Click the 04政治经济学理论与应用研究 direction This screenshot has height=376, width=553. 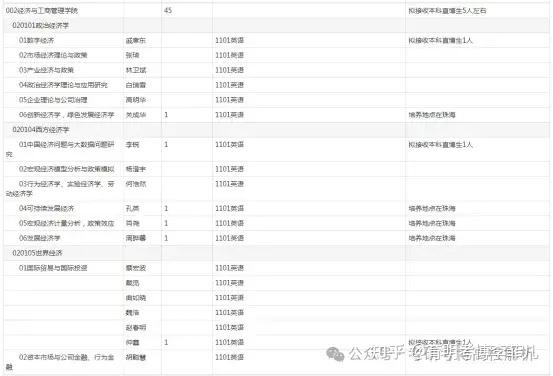click(63, 85)
